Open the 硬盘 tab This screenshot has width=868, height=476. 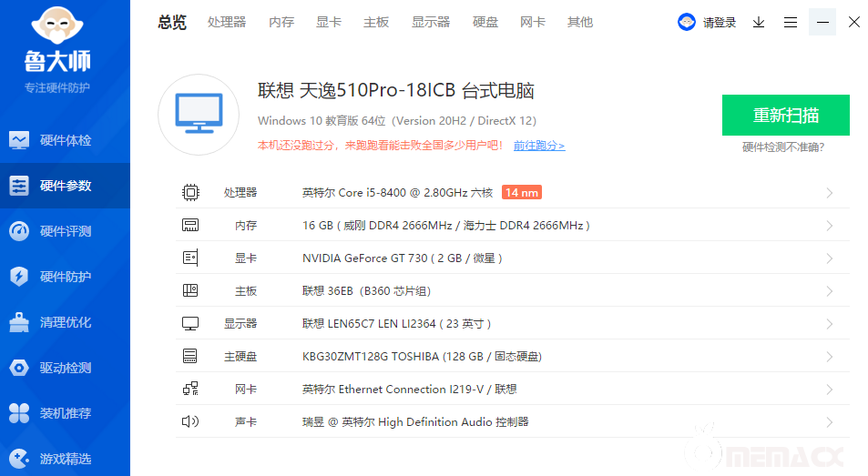(x=485, y=22)
